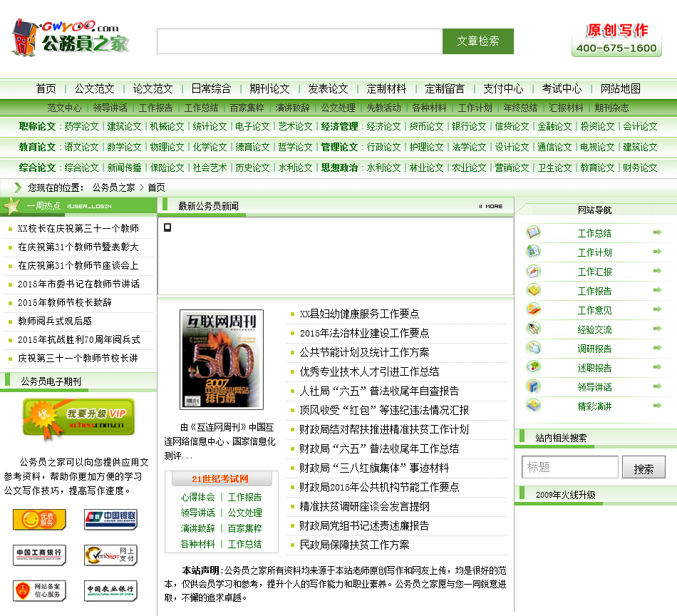Click the 工作汇报 navigation icon
The width and height of the screenshot is (677, 616).
click(534, 271)
